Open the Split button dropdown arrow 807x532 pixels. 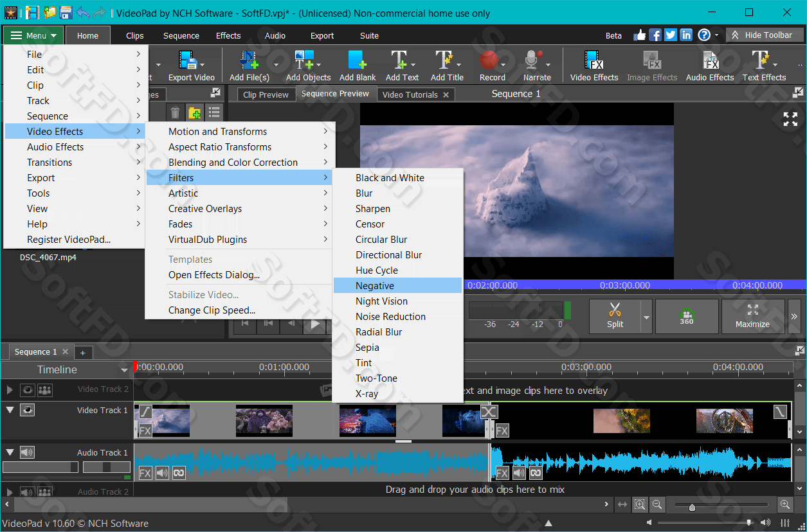(x=646, y=317)
